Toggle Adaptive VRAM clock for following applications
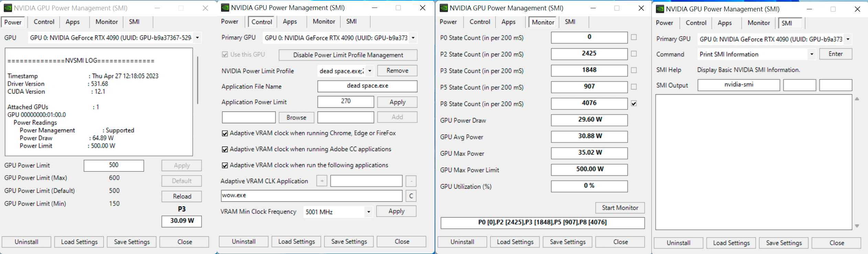 click(x=225, y=166)
